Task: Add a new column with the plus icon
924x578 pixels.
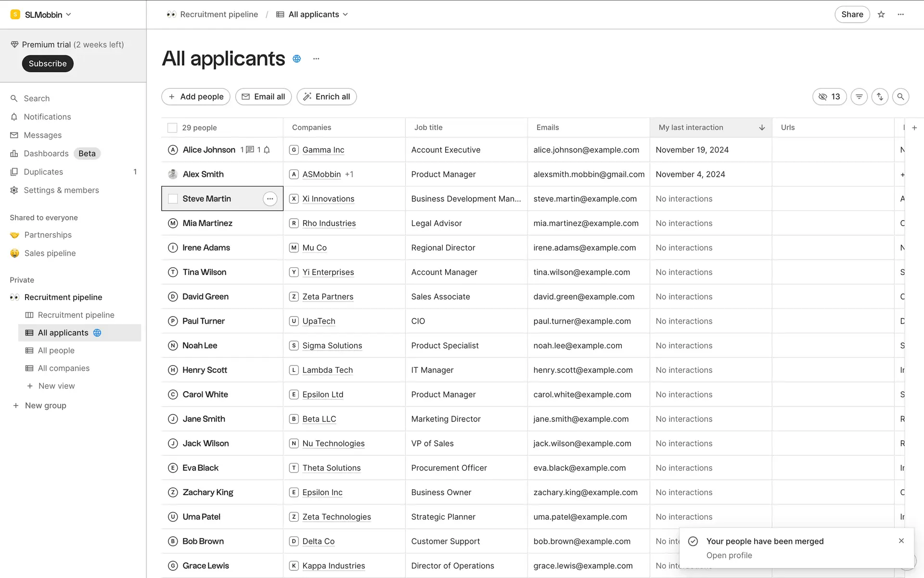Action: (x=914, y=128)
